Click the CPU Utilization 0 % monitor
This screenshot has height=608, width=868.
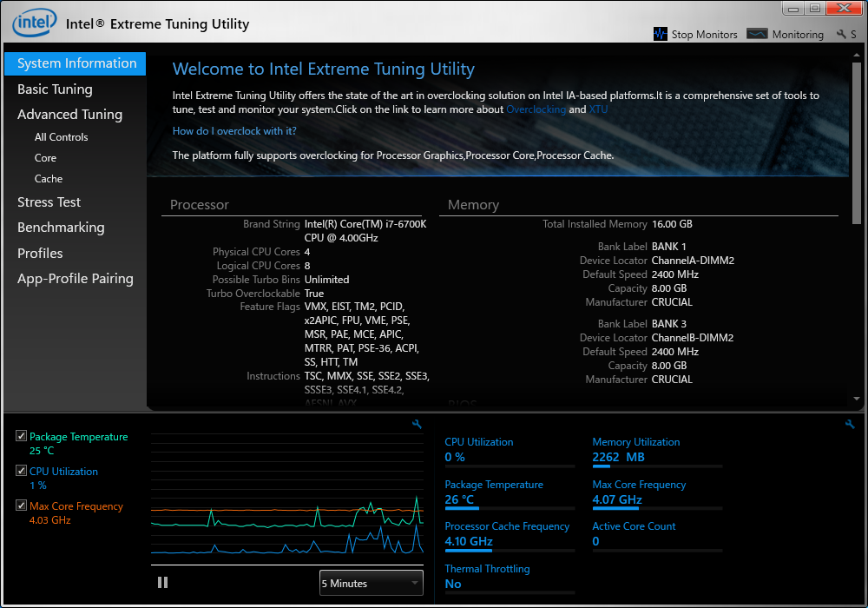(x=510, y=452)
